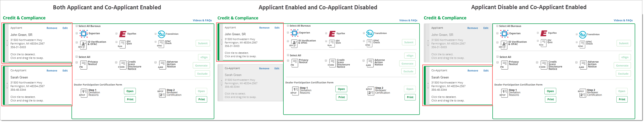Edit John Green in Applicant Disable section
This screenshot has width=644, height=122.
coord(486,28)
